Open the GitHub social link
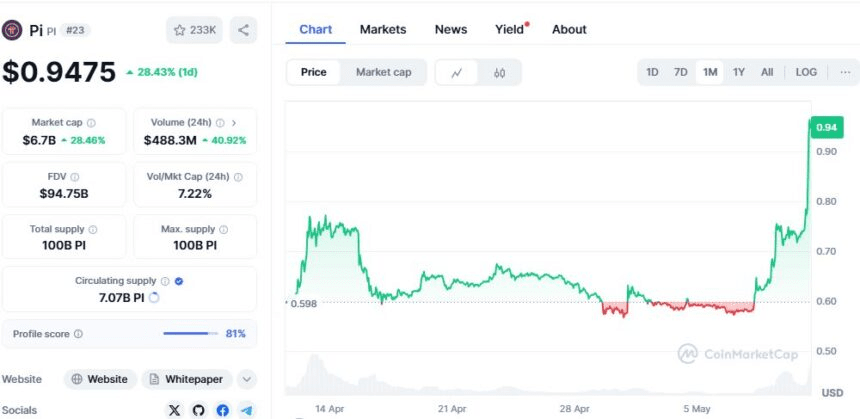Viewport: 860px width, 419px height. [198, 409]
